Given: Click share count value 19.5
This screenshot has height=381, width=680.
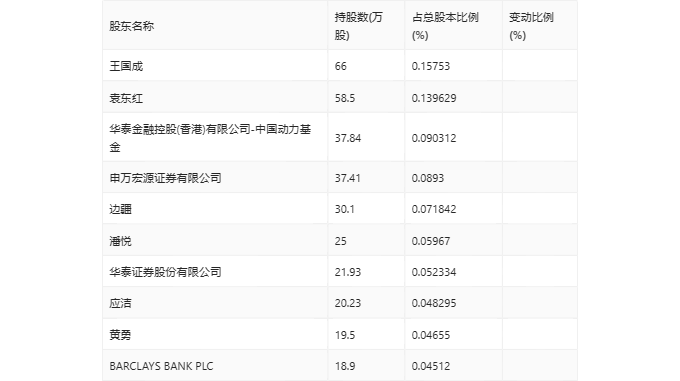Looking at the screenshot, I should pyautogui.click(x=345, y=335).
